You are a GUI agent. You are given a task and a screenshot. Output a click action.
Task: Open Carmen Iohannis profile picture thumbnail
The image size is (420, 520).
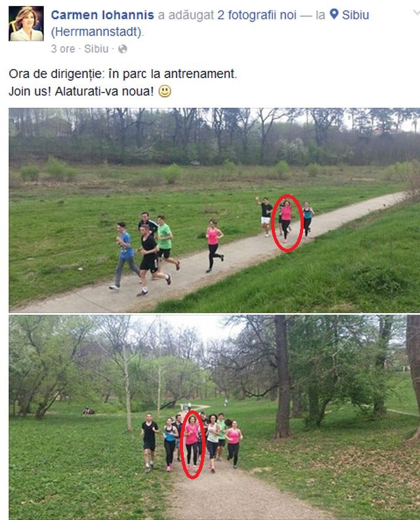pyautogui.click(x=26, y=24)
